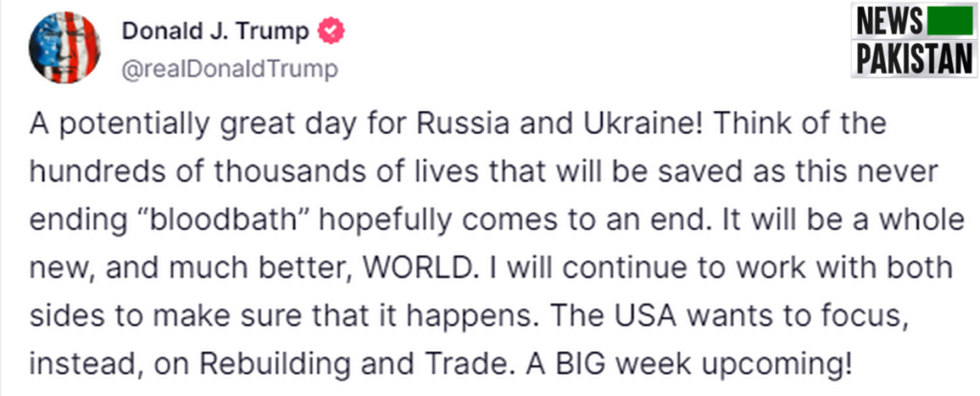Image resolution: width=980 pixels, height=396 pixels.
Task: Click the word PAKISTAN in the logo
Action: (914, 58)
